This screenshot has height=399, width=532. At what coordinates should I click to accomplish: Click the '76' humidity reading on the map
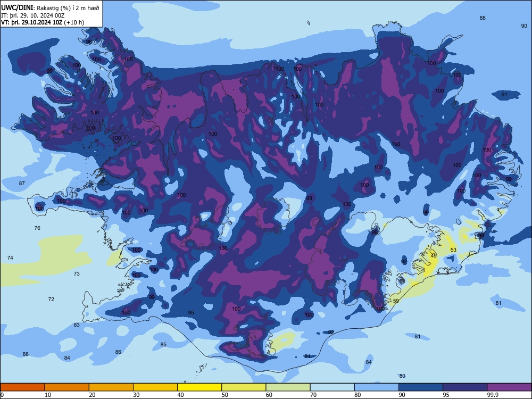(x=37, y=228)
